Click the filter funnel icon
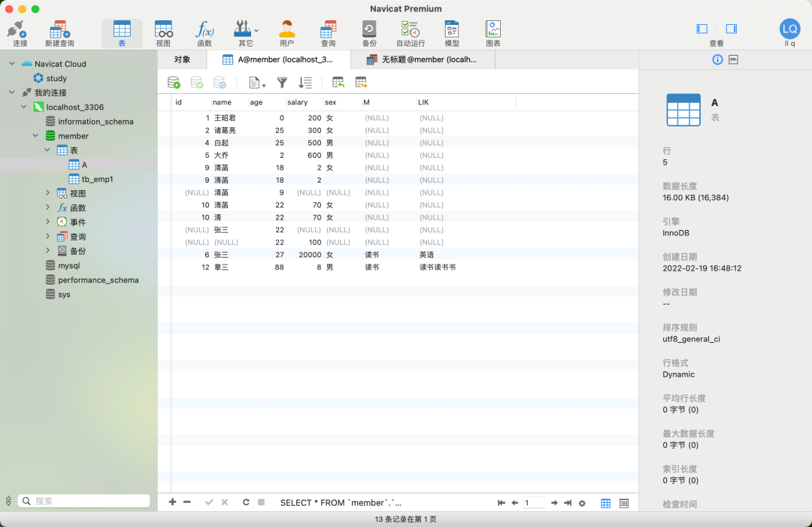The height and width of the screenshot is (527, 812). click(x=283, y=83)
